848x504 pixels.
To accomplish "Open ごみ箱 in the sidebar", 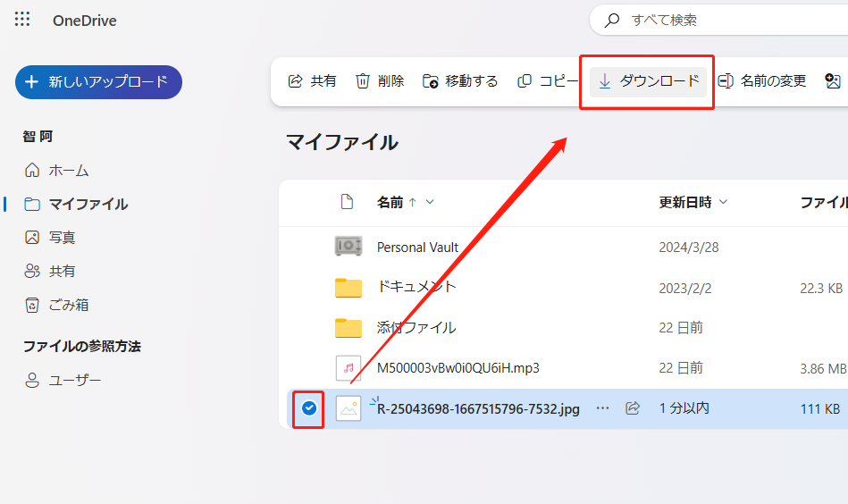I will 57,305.
